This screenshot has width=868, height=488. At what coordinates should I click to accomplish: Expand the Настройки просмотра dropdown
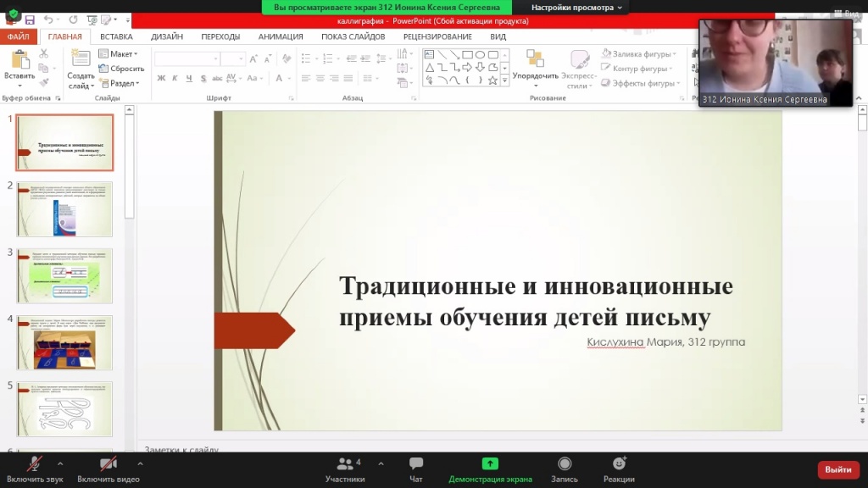(576, 7)
